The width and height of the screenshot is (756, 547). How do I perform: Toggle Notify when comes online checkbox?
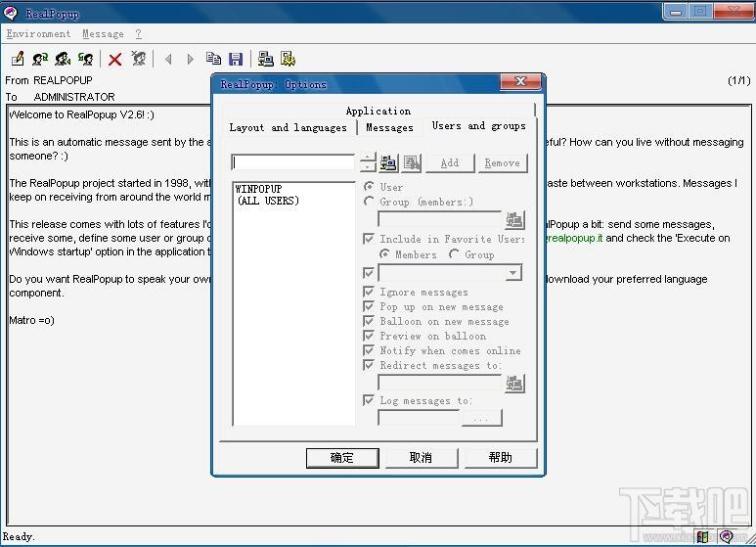tap(369, 350)
